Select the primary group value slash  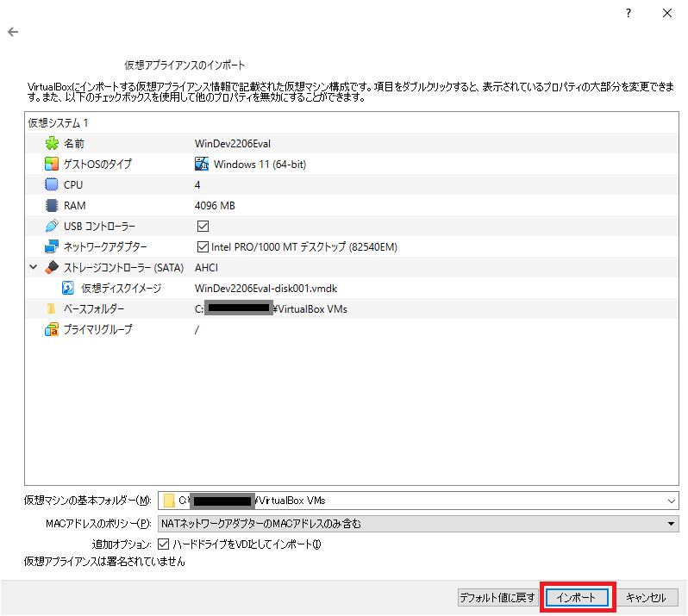pyautogui.click(x=197, y=330)
